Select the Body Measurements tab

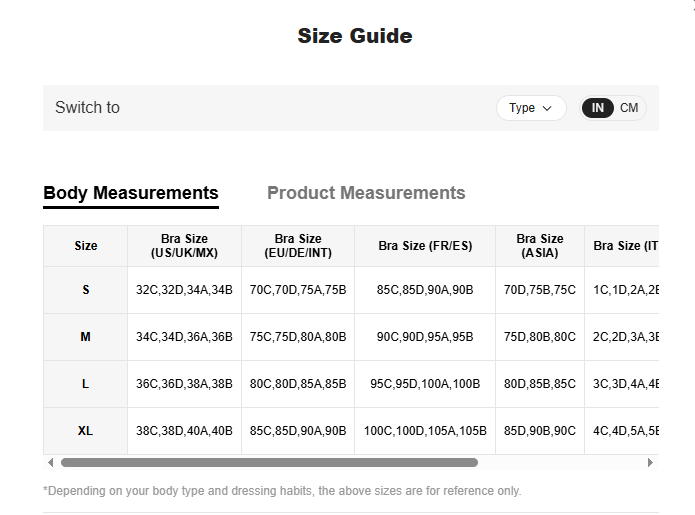131,194
